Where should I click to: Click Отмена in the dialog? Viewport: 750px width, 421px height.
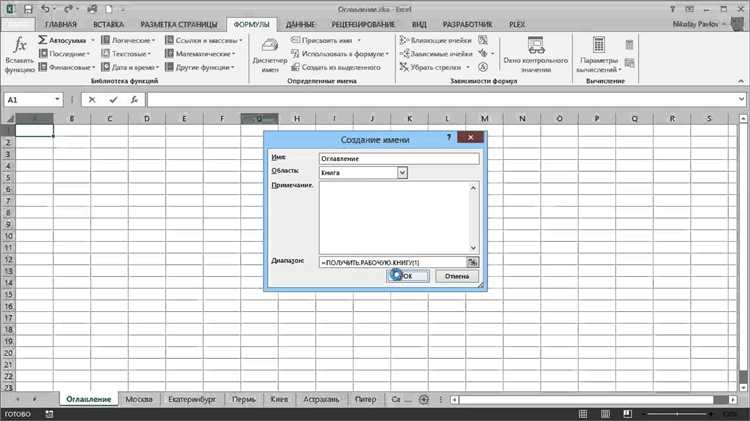pyautogui.click(x=457, y=276)
